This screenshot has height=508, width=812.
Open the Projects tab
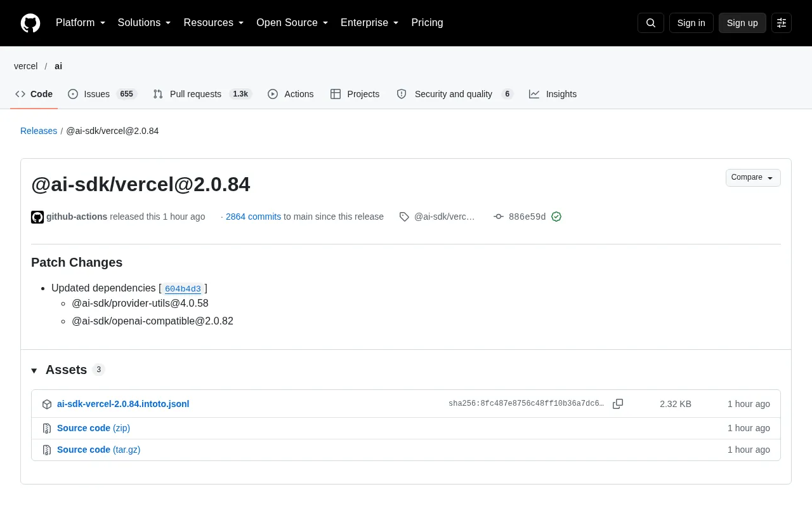click(x=355, y=94)
